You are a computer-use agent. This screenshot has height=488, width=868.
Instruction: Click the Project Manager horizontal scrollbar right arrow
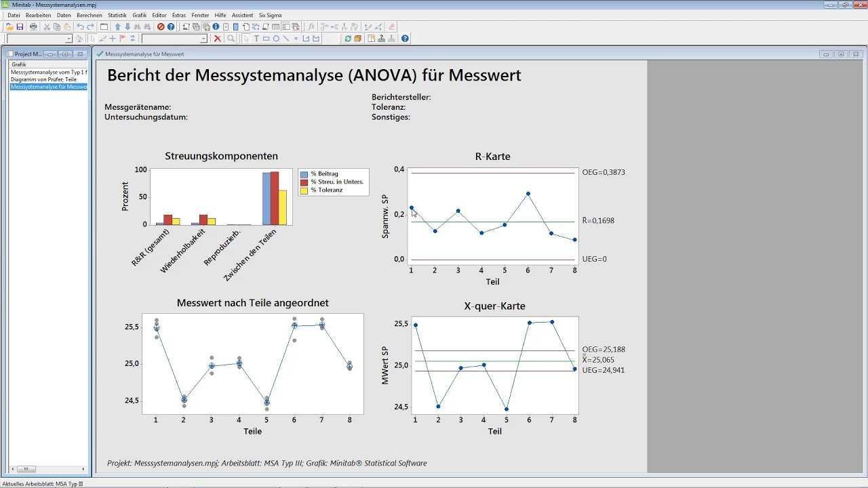83,469
